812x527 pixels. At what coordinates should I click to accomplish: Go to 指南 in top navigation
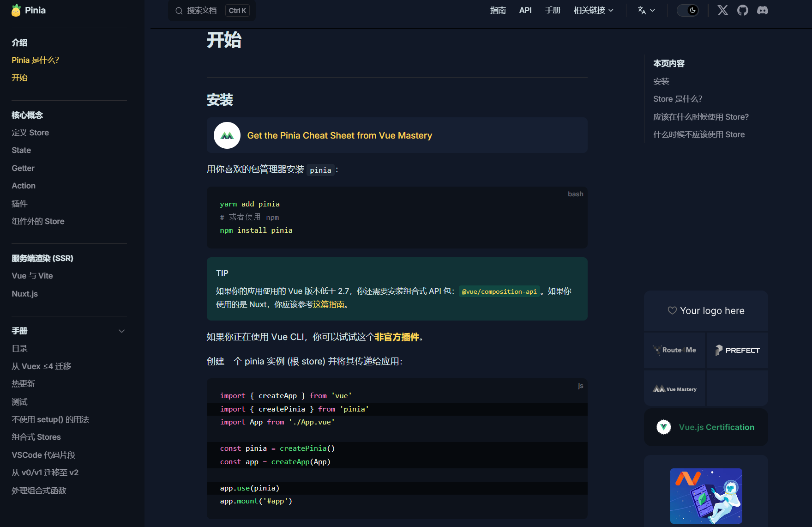point(498,10)
